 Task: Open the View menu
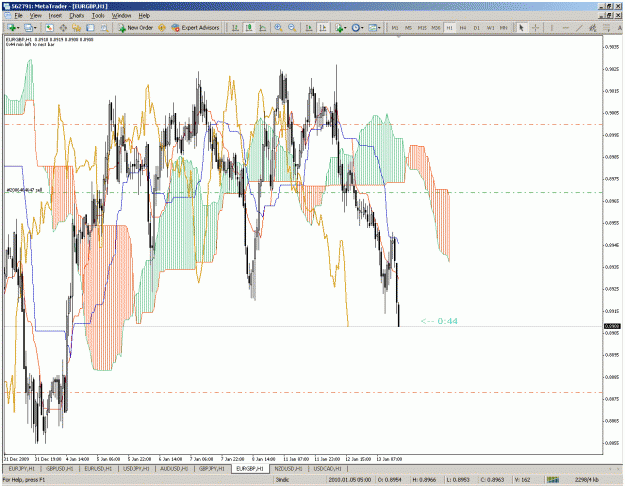[35, 16]
